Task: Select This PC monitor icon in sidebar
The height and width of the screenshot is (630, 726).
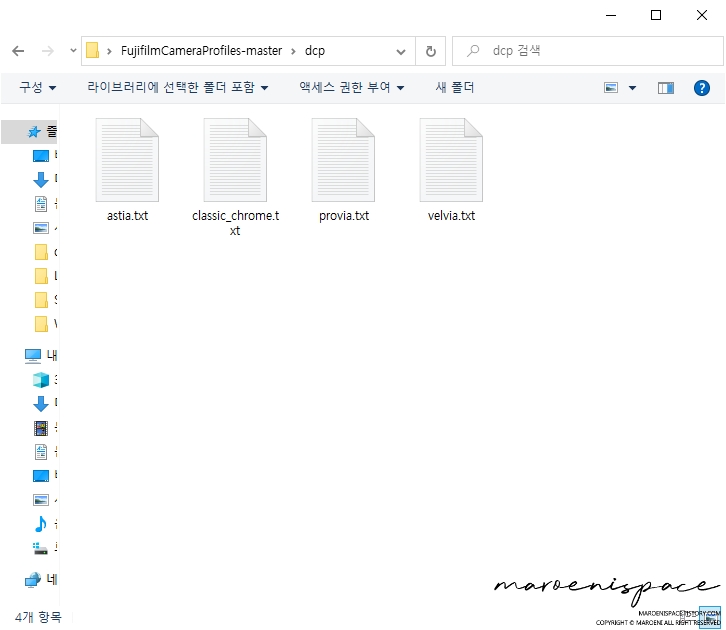Action: coord(33,356)
